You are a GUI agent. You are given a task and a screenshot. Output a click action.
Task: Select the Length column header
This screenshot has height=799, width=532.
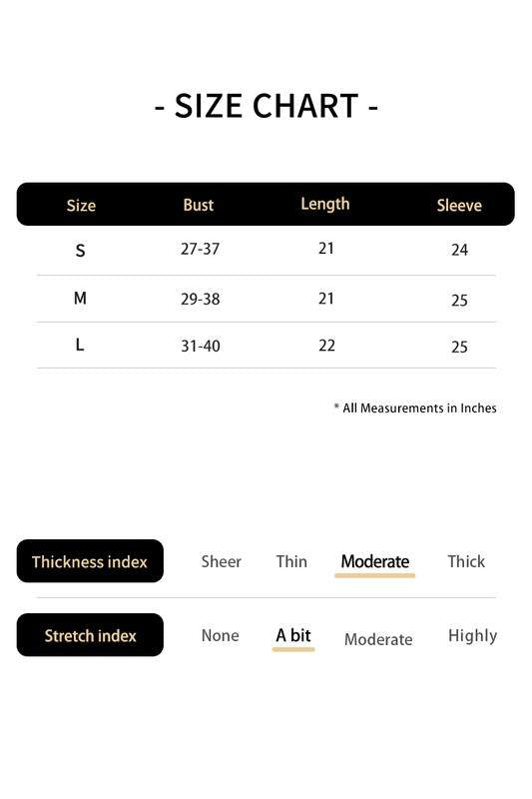pos(325,204)
